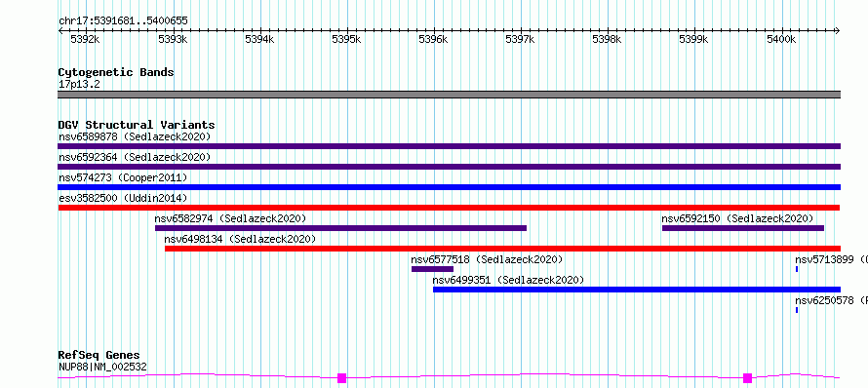Click the chr17:5391681..5400655 coordinates text
This screenshot has width=868, height=388.
[123, 21]
